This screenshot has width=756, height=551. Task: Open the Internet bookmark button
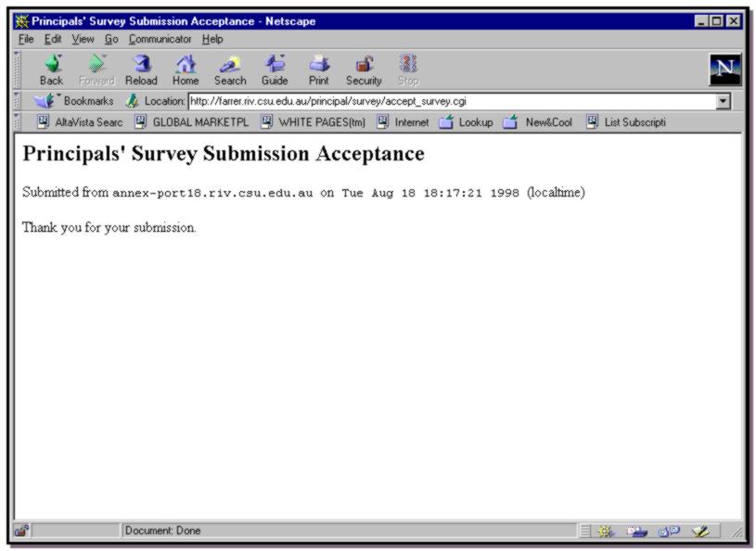pyautogui.click(x=404, y=122)
